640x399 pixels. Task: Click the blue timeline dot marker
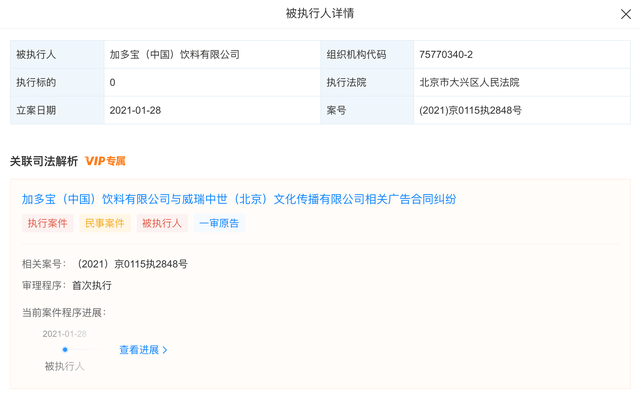coord(65,350)
